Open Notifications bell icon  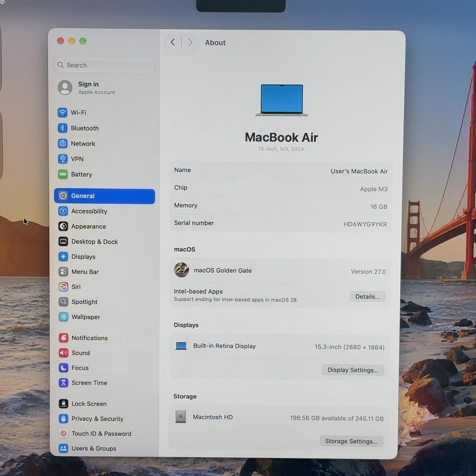(63, 338)
